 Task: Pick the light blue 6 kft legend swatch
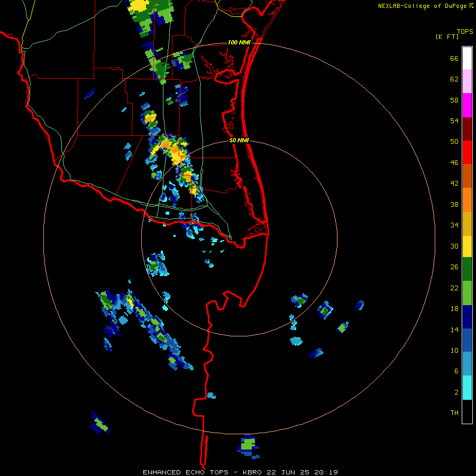click(467, 364)
